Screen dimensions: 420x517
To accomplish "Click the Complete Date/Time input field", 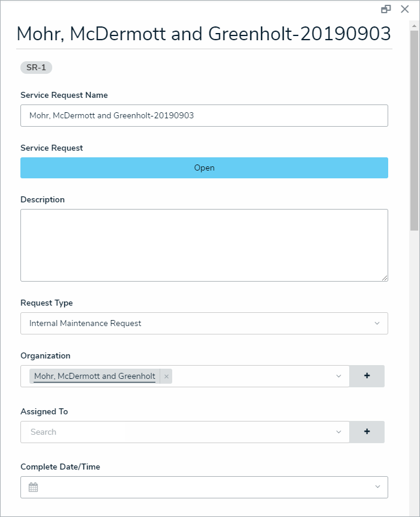I will [x=204, y=487].
